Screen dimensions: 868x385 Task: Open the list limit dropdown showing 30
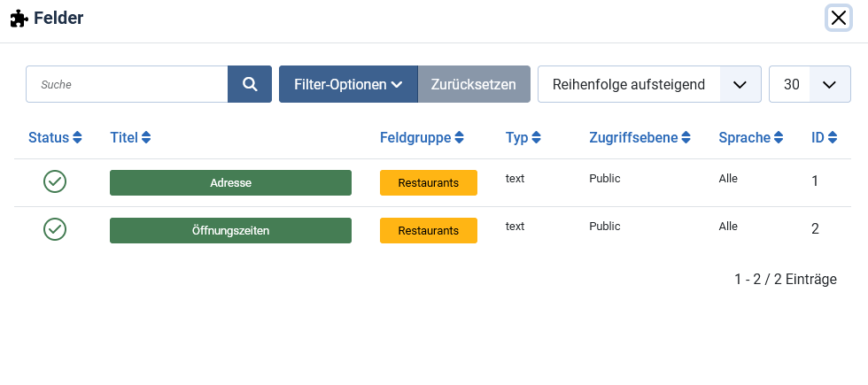tap(810, 84)
